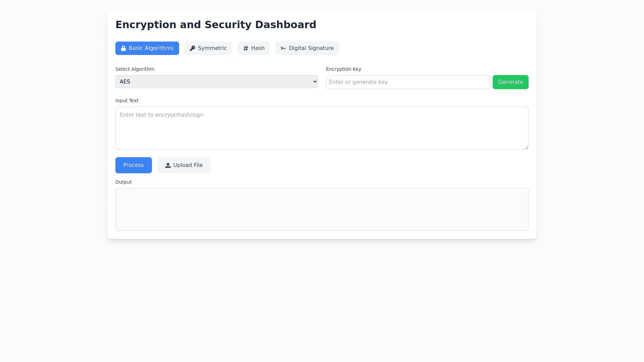644x362 pixels.
Task: Click the upload arrow icon
Action: (168, 165)
